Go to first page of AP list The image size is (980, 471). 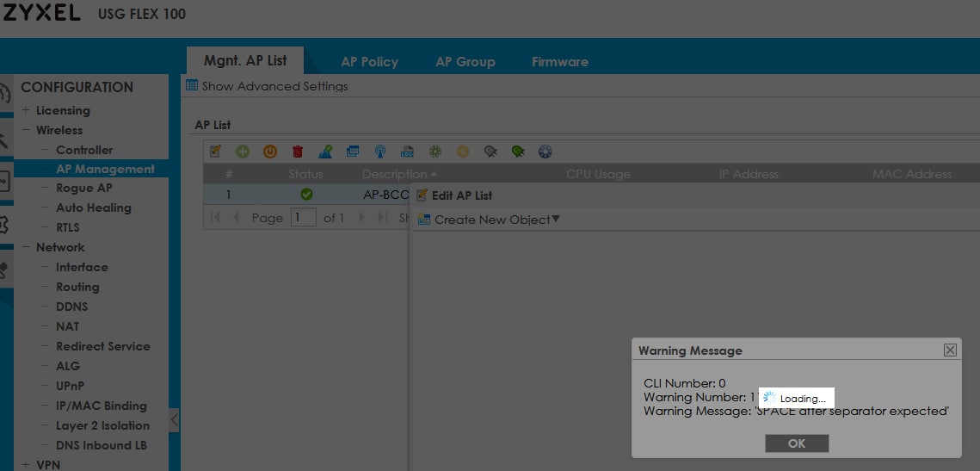click(x=215, y=218)
